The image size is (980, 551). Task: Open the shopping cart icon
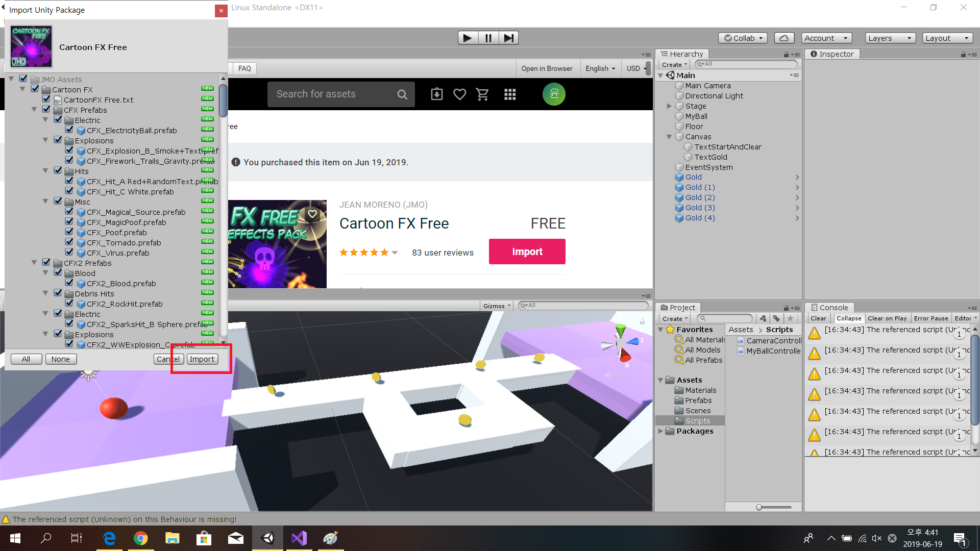482,94
